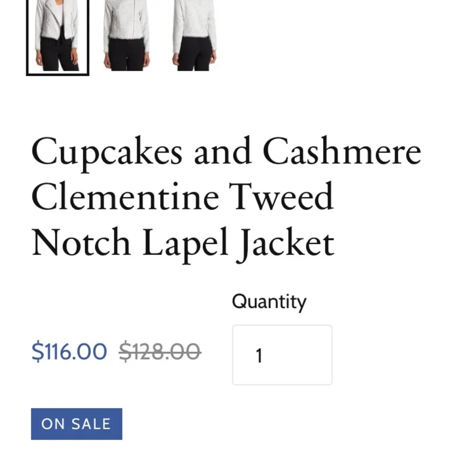Select the quantity value of 1
This screenshot has height=476, width=476.
tap(259, 356)
